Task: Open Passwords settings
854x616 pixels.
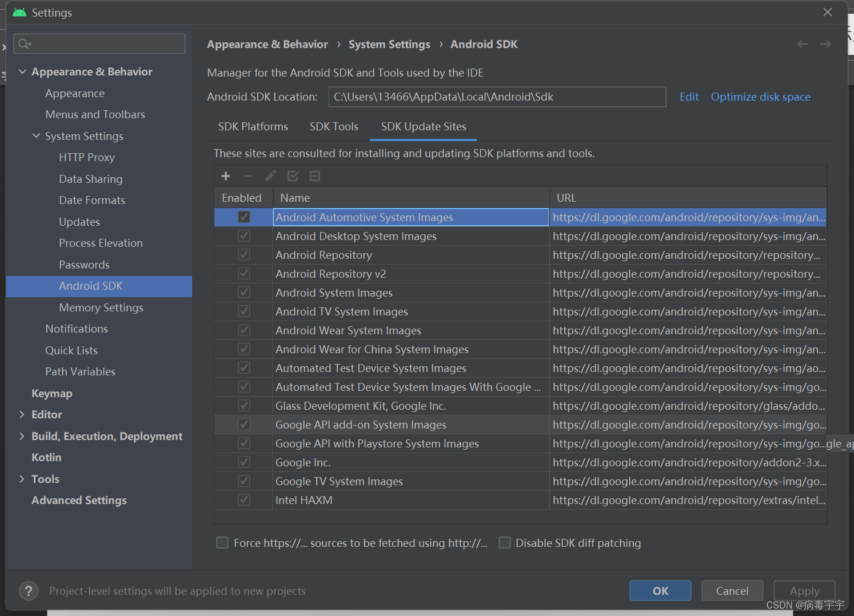Action: click(x=84, y=265)
